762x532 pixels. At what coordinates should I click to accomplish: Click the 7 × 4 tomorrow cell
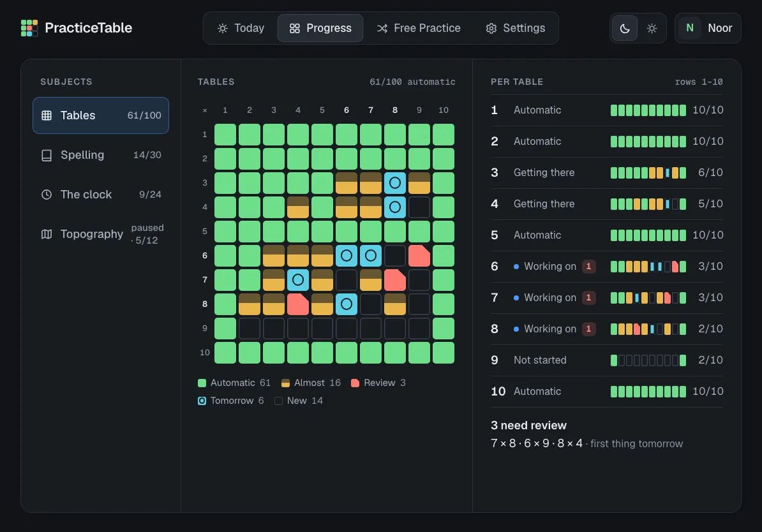[298, 280]
